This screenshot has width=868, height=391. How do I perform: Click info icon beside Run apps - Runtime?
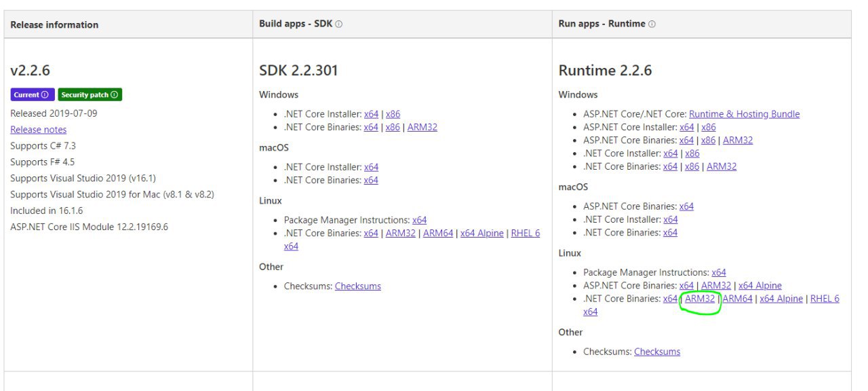(x=652, y=24)
